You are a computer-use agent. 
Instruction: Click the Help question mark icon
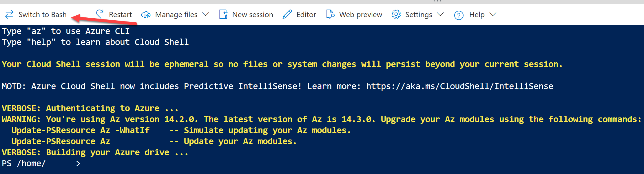tap(459, 14)
